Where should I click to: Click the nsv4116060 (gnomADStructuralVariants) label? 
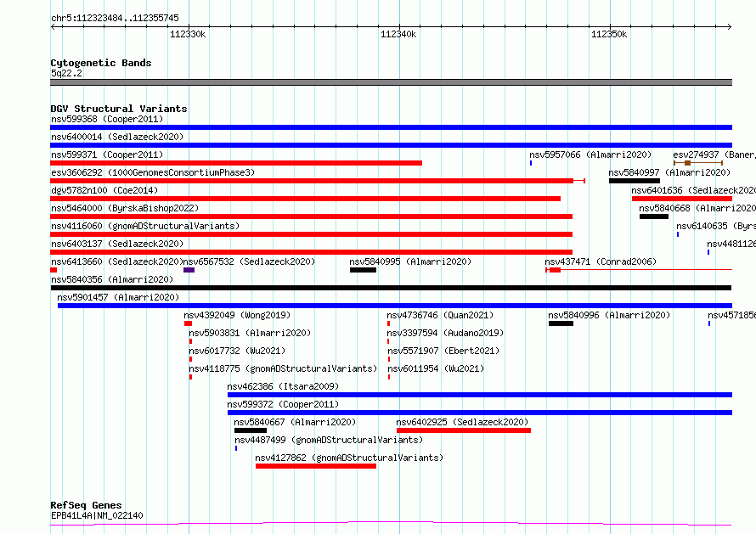point(145,226)
